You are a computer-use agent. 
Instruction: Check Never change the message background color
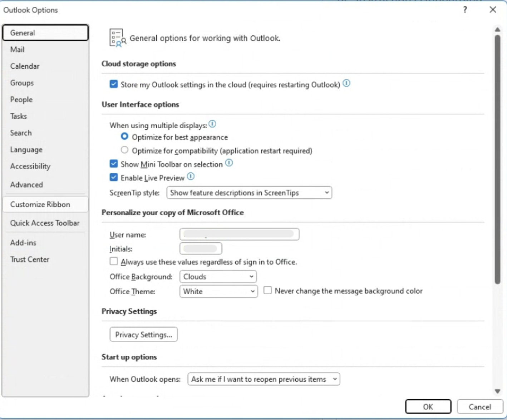click(x=267, y=290)
